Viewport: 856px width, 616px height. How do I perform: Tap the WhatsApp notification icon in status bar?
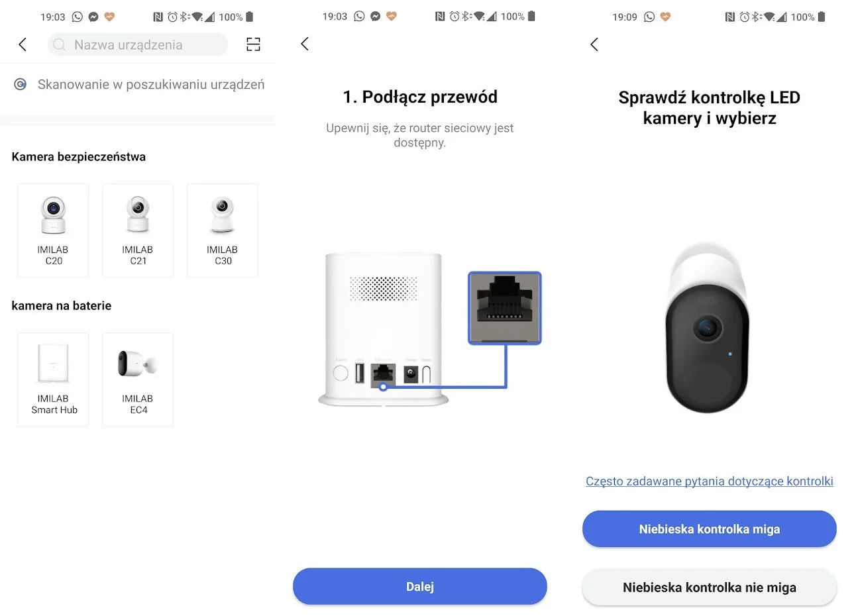(78, 17)
